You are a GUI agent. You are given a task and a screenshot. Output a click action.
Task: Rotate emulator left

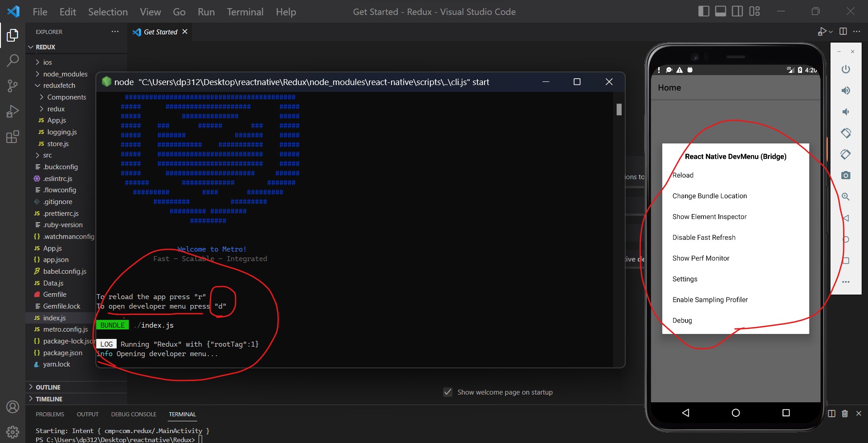[846, 133]
